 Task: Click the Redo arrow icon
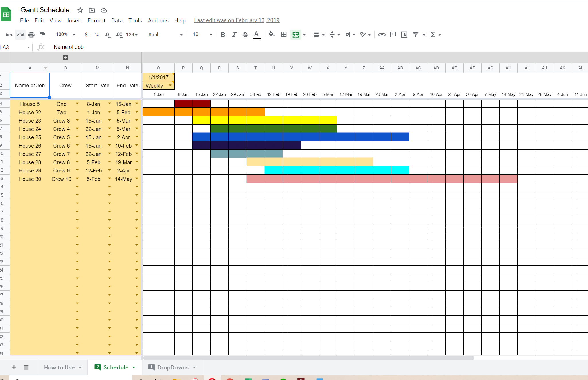20,35
